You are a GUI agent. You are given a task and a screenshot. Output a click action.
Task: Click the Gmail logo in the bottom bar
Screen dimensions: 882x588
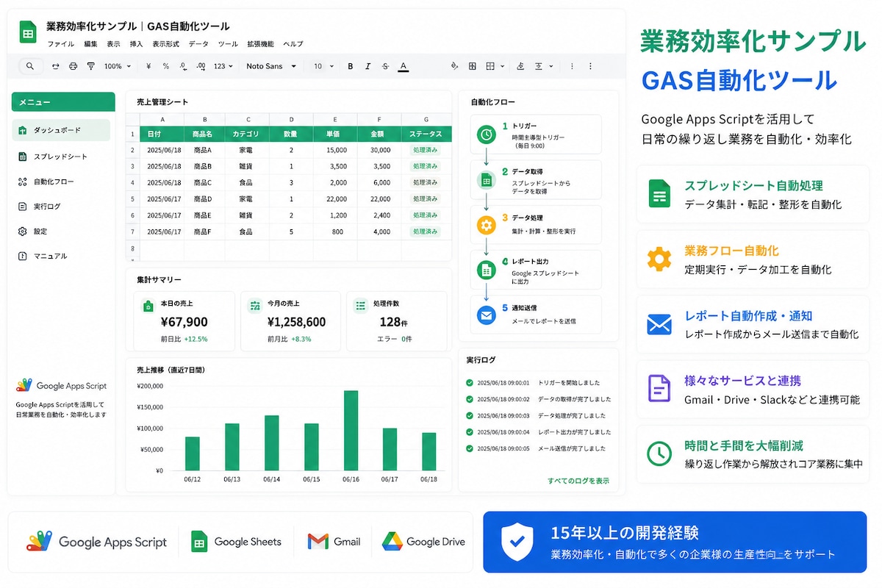334,542
